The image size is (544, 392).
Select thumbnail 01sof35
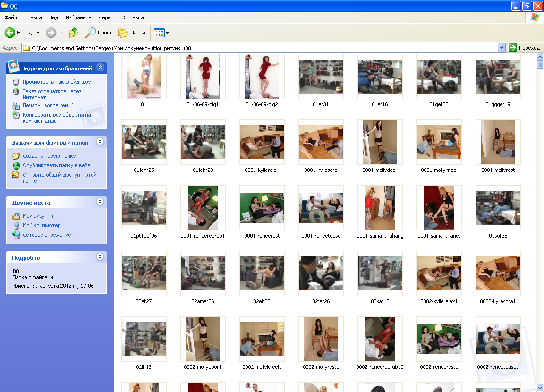[x=498, y=208]
